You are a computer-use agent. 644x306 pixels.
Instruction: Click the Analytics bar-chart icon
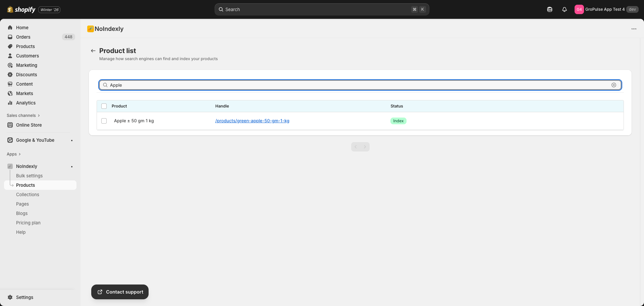pyautogui.click(x=10, y=103)
